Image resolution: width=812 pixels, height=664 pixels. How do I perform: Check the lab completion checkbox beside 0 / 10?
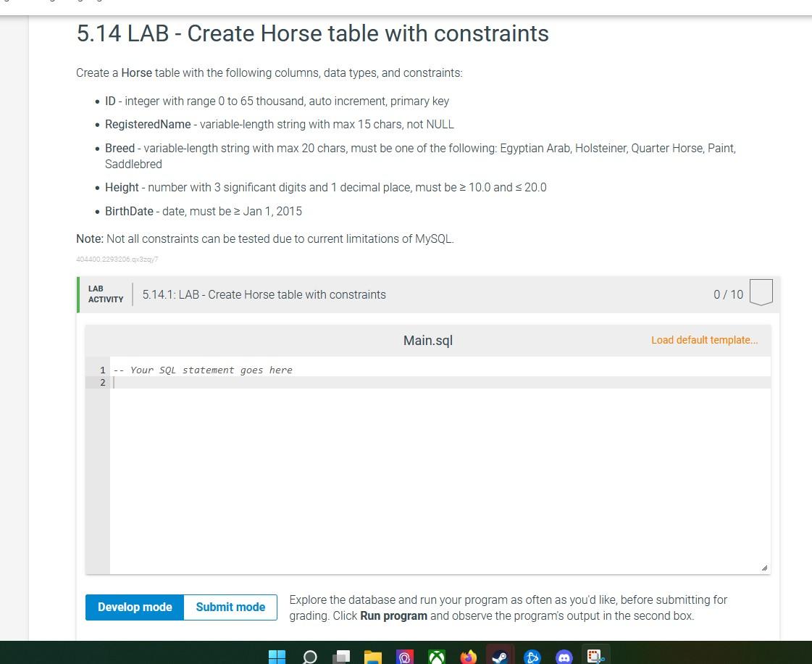pos(761,293)
